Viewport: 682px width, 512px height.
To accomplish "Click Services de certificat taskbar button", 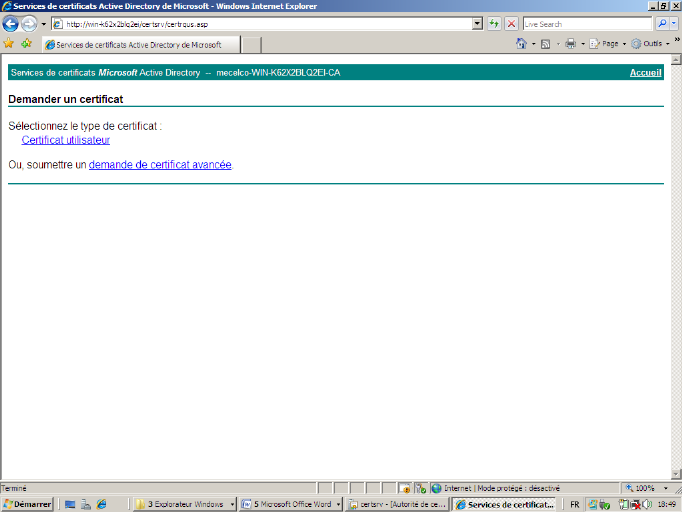I will 504,504.
